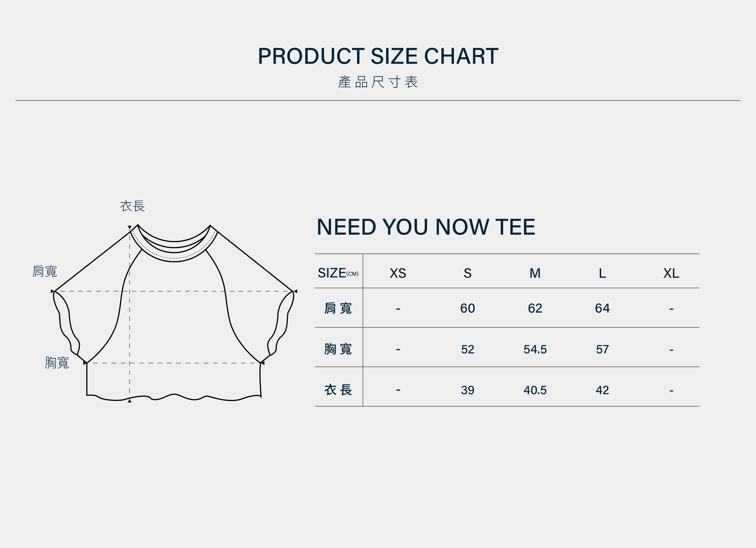The image size is (756, 548).
Task: Click the 胸寬 label beside the diagram
Action: [x=57, y=362]
